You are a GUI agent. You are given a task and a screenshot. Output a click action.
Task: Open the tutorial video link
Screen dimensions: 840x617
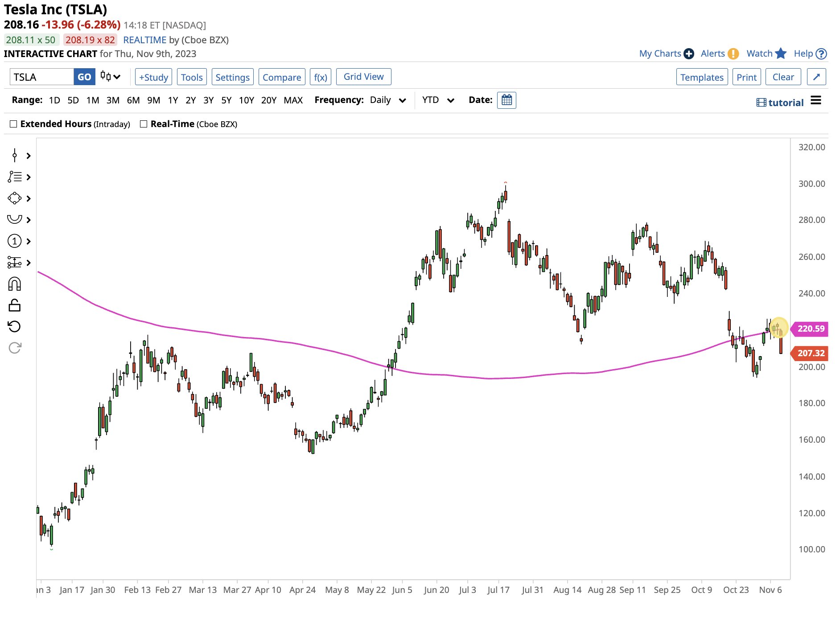pyautogui.click(x=780, y=103)
